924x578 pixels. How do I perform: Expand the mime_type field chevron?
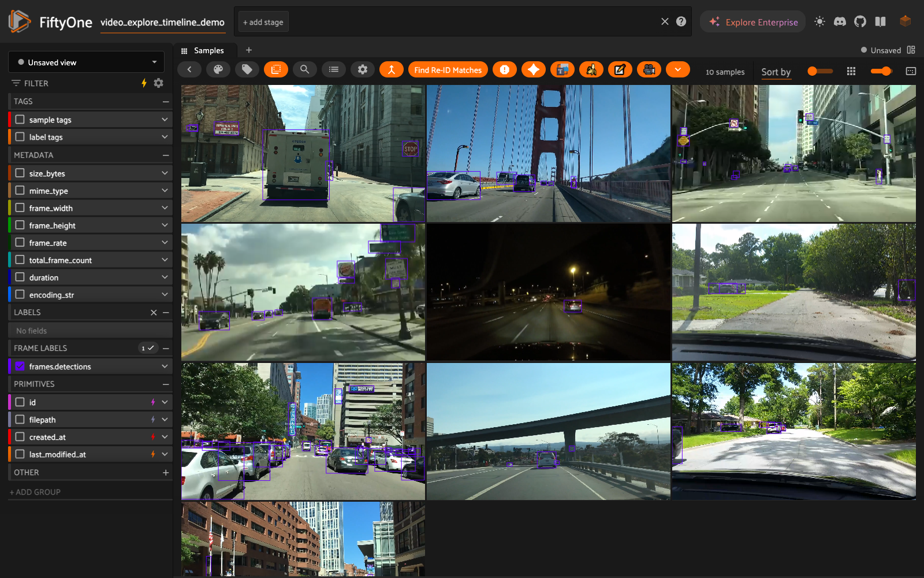tap(165, 190)
